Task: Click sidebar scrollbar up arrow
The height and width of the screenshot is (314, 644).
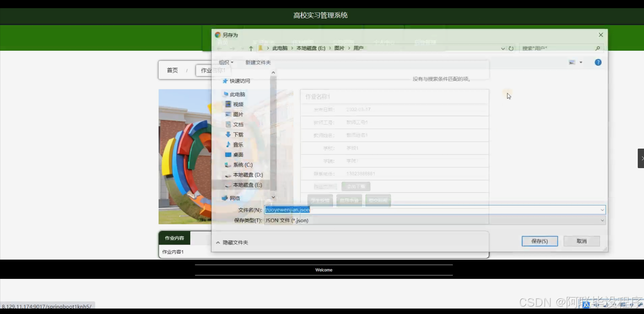Action: tap(273, 73)
